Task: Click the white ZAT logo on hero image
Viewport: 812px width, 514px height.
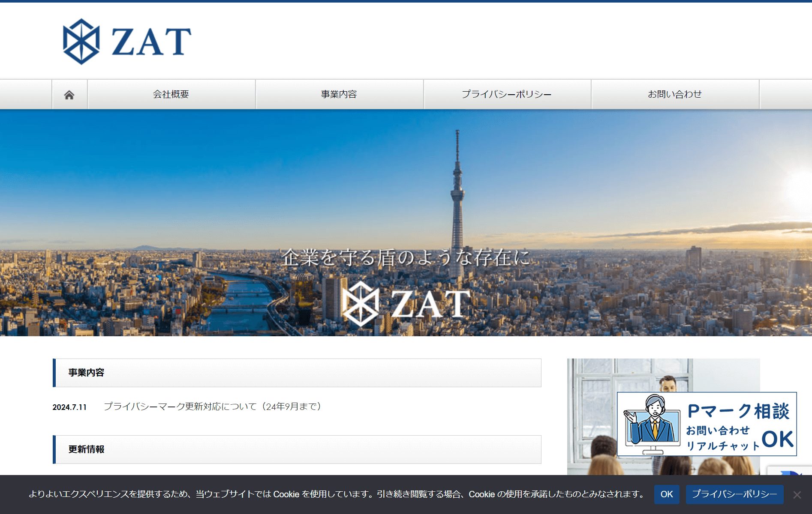Action: (x=406, y=304)
